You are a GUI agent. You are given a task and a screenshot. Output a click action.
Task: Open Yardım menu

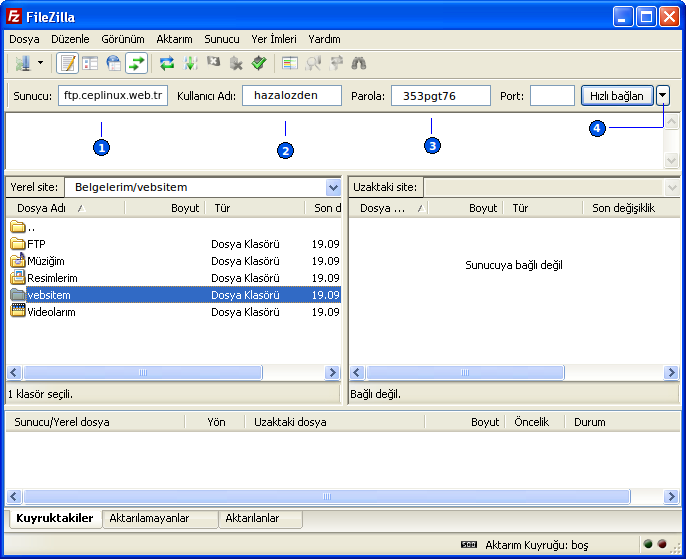pyautogui.click(x=324, y=39)
